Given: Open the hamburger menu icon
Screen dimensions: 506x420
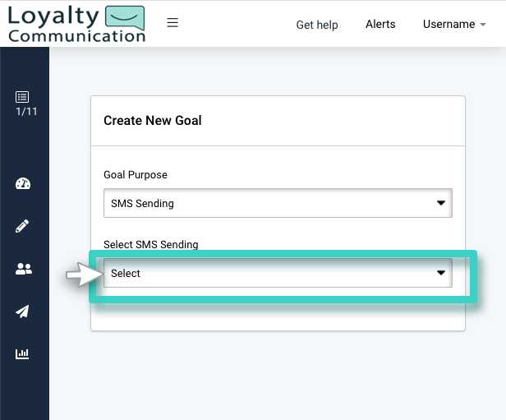Looking at the screenshot, I should tap(172, 23).
